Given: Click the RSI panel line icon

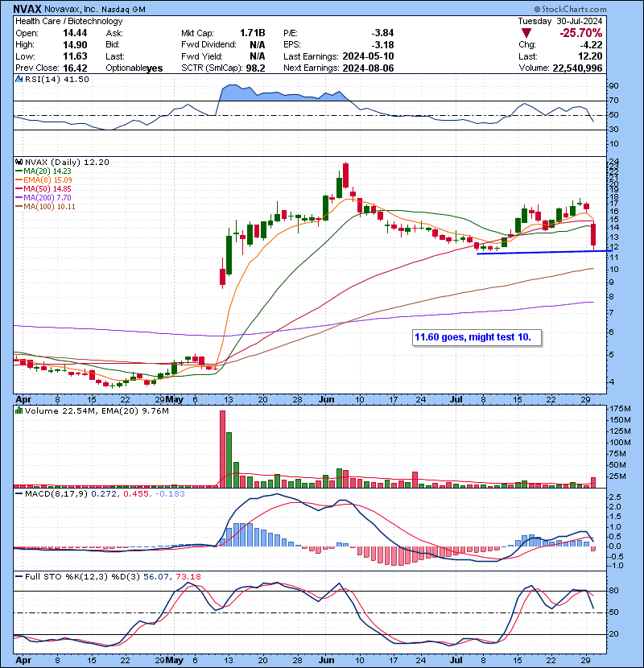Looking at the screenshot, I should (x=19, y=79).
